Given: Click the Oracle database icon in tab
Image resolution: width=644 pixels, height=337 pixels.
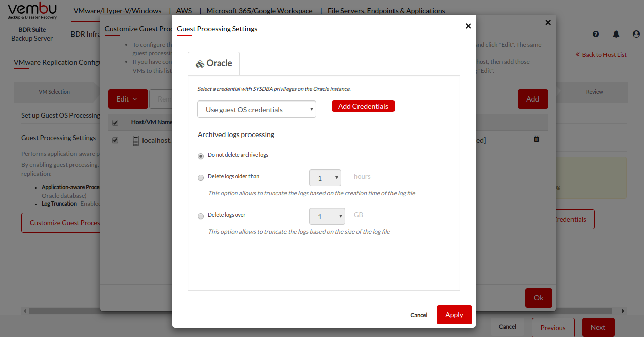Looking at the screenshot, I should 200,64.
